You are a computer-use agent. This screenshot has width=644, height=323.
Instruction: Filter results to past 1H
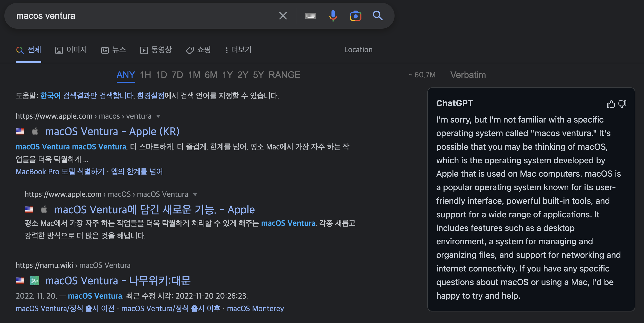145,75
